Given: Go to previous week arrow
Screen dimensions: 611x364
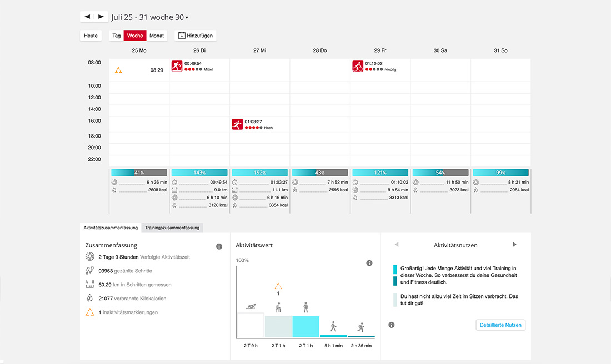Looking at the screenshot, I should point(87,17).
